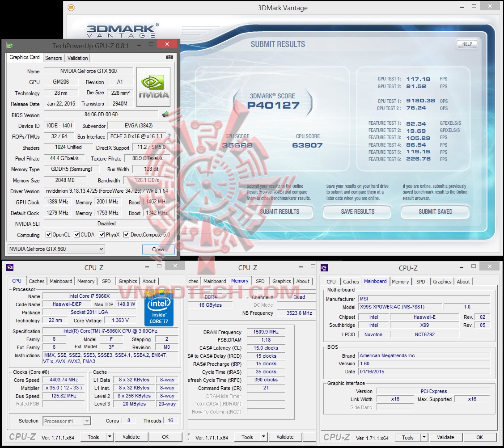The height and width of the screenshot is (448, 504).
Task: Click Validate in Memory CPU-Z window
Action: click(x=285, y=437)
